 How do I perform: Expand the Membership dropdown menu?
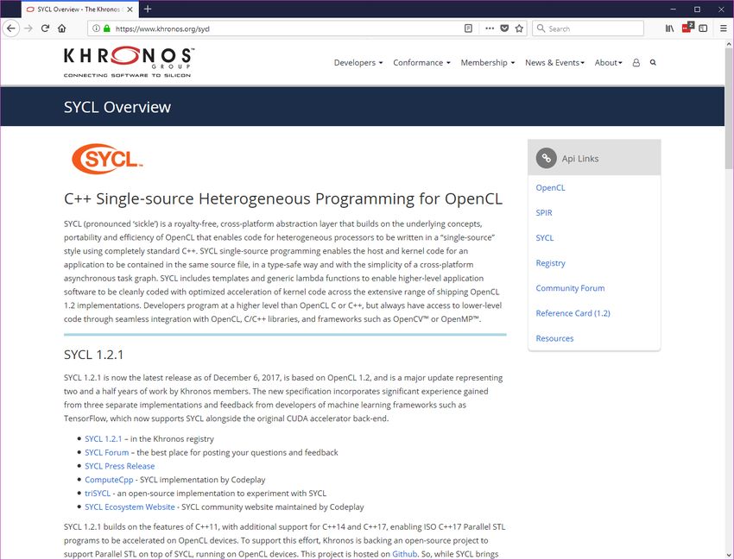point(487,63)
